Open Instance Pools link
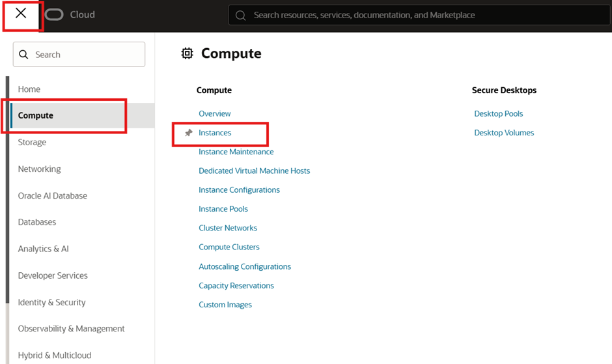612x364 pixels. (x=223, y=209)
